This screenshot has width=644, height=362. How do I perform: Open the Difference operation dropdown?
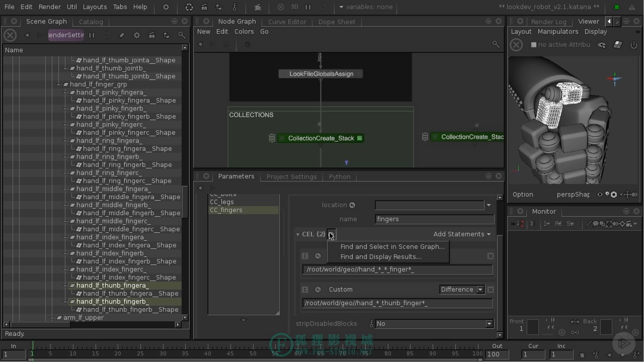pos(462,290)
